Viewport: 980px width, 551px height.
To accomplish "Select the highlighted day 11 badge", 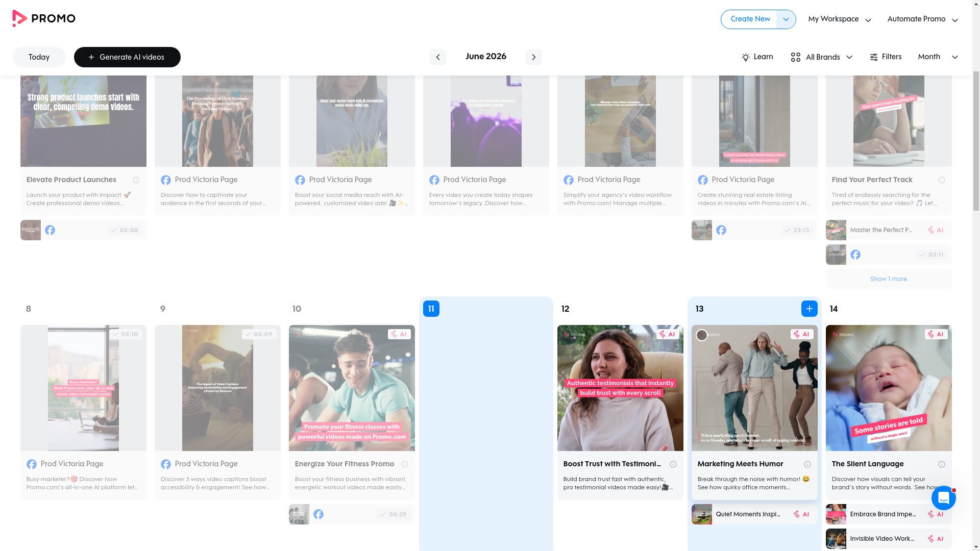I will click(431, 309).
